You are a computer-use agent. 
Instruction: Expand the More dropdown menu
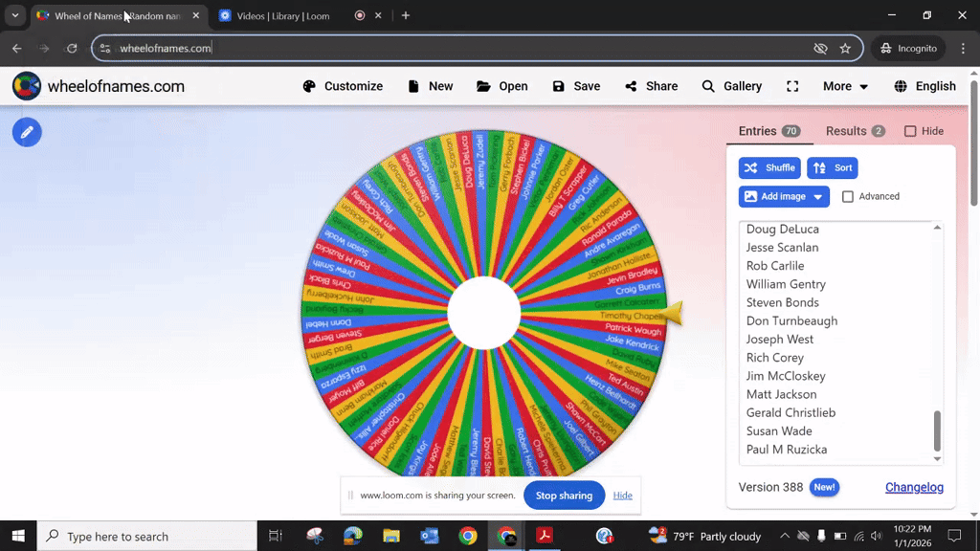845,86
